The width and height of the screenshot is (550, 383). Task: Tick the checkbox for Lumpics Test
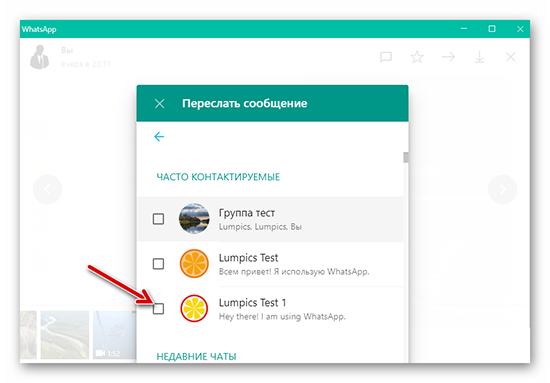pyautogui.click(x=158, y=263)
